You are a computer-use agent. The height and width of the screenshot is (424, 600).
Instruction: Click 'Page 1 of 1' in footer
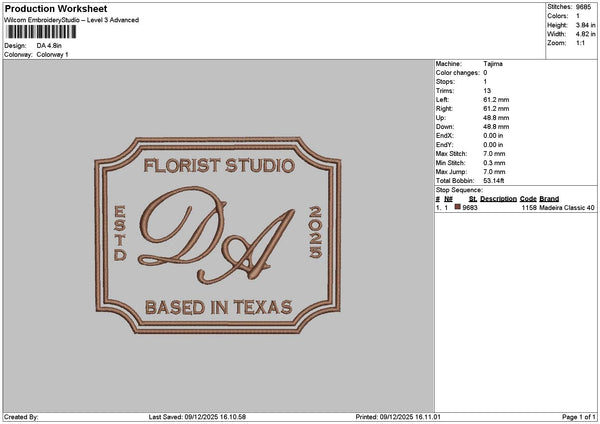tap(579, 417)
